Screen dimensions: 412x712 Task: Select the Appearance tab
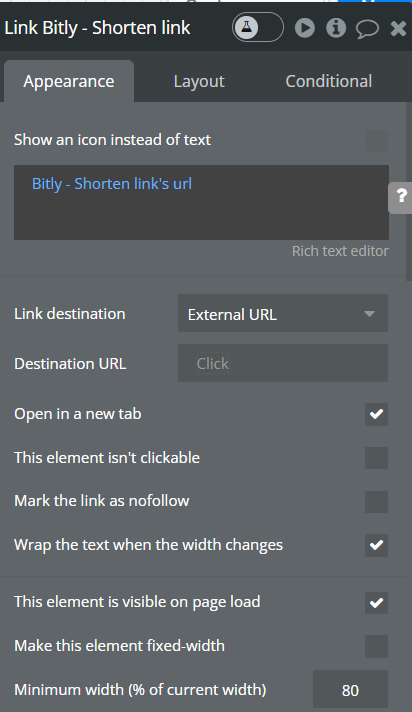coord(69,81)
